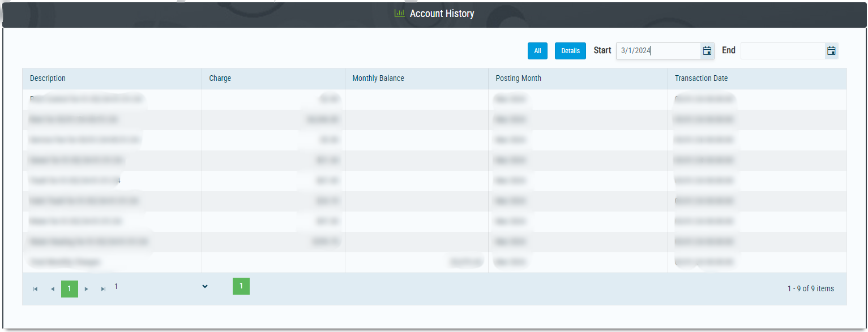Switch to the Details view

pyautogui.click(x=570, y=50)
